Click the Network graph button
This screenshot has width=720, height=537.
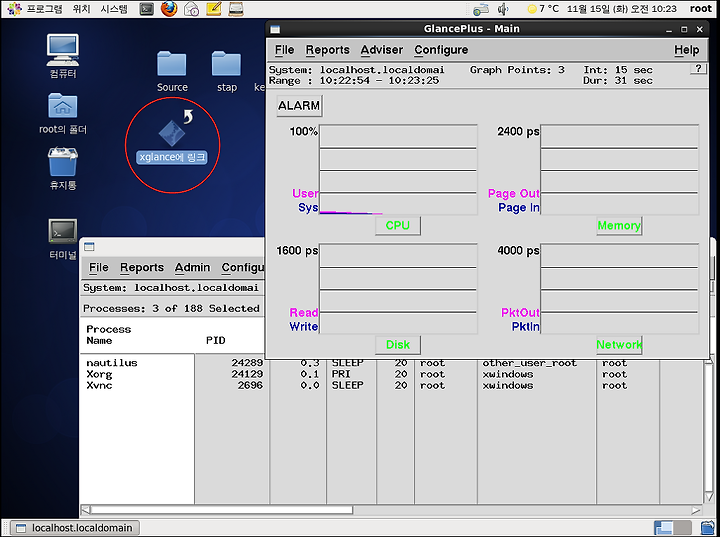point(619,345)
